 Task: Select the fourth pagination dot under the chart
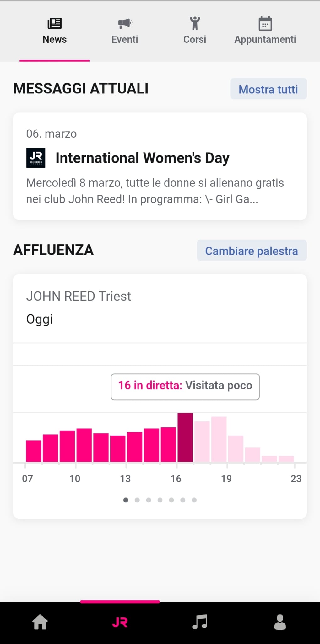pos(160,500)
